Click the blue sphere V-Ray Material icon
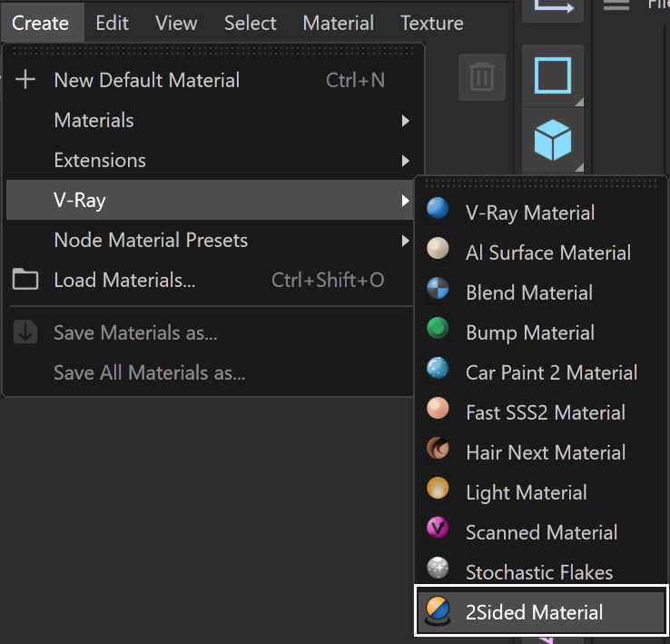Screen dimensions: 670x644 [x=438, y=209]
